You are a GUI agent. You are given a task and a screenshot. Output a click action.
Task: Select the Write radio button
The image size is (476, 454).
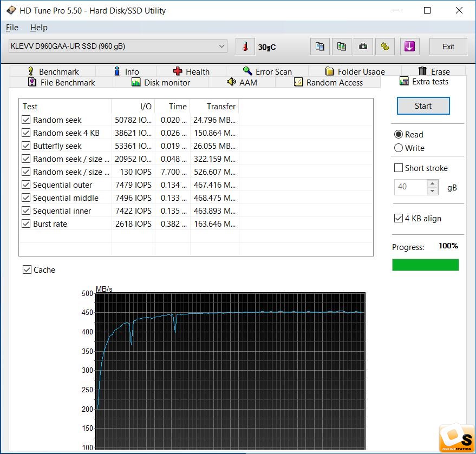[398, 148]
